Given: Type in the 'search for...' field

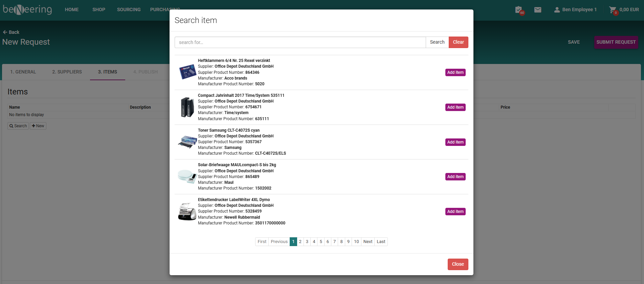Looking at the screenshot, I should (x=300, y=42).
